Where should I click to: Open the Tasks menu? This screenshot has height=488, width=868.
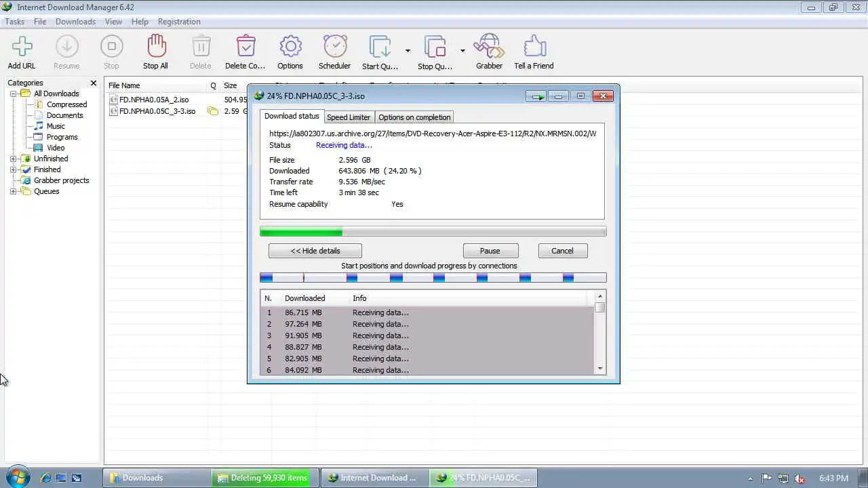point(15,22)
